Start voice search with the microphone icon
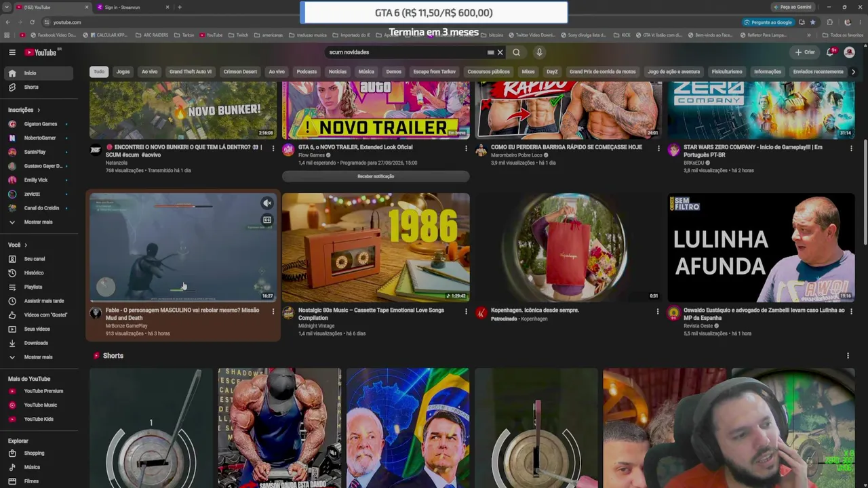868x488 pixels. pos(539,52)
